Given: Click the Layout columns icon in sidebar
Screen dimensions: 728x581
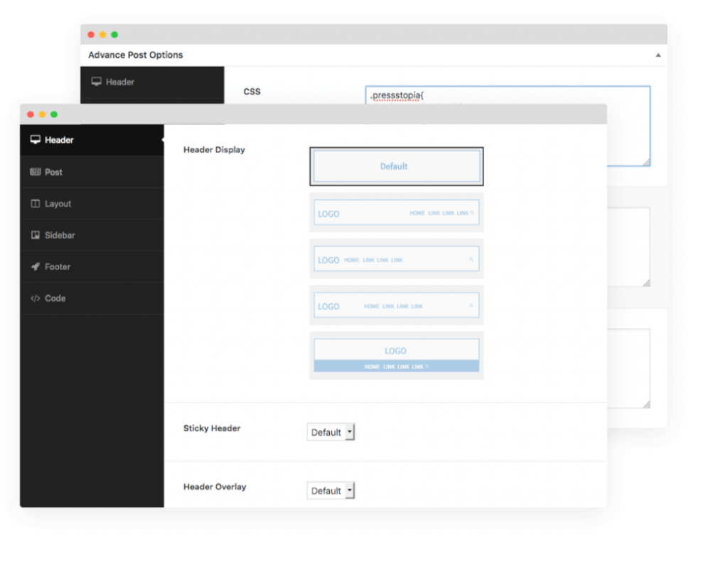Looking at the screenshot, I should point(35,203).
